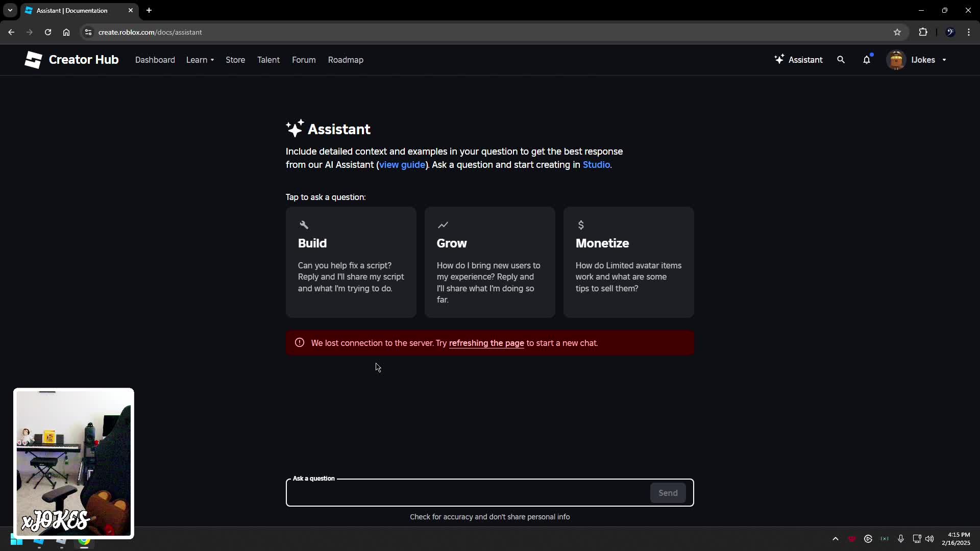980x551 pixels.
Task: Click the error alert circle icon
Action: tap(300, 343)
